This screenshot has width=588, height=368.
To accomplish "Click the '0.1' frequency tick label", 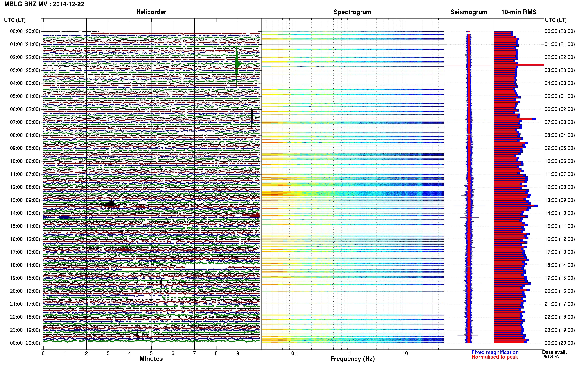I will (x=295, y=353).
